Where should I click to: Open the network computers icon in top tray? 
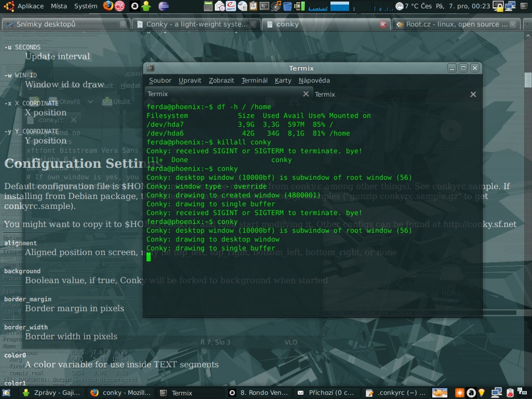click(510, 6)
